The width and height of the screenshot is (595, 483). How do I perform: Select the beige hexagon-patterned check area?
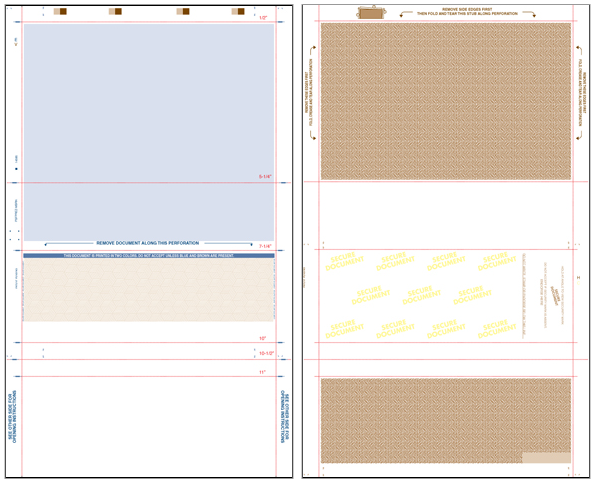click(x=149, y=290)
